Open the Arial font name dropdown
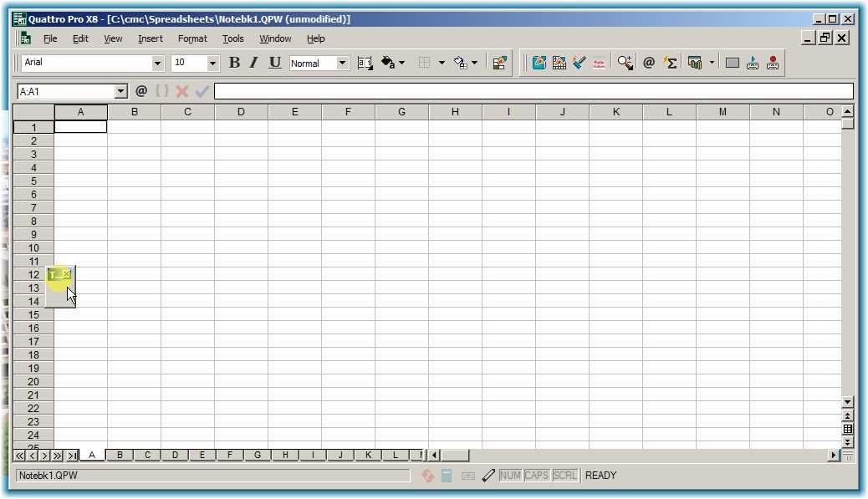868x499 pixels. pos(158,64)
